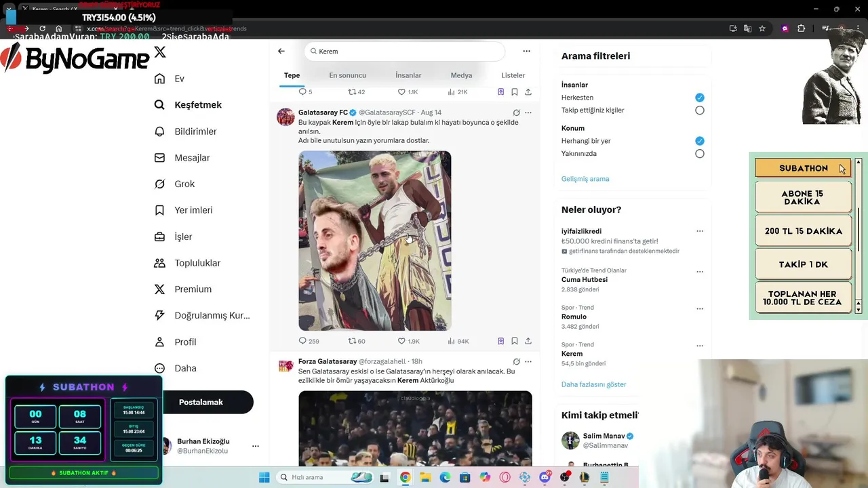
Task: Open options for Kerem trend
Action: click(700, 346)
